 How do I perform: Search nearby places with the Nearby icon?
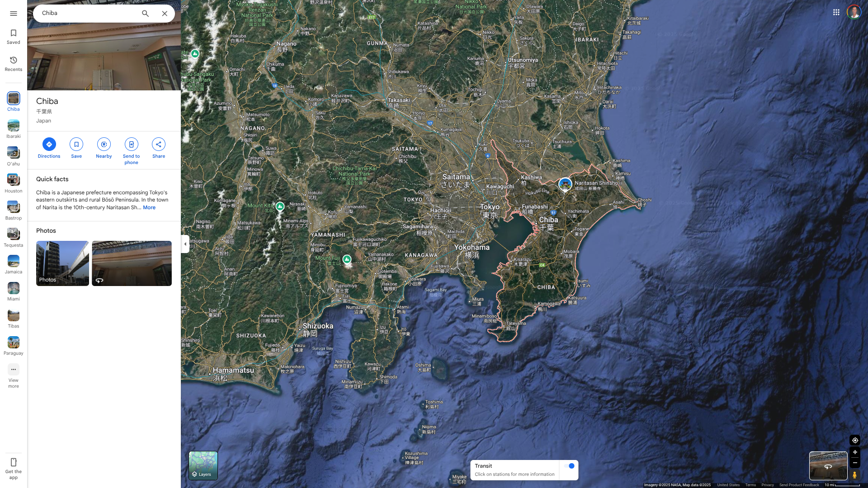coord(104,145)
